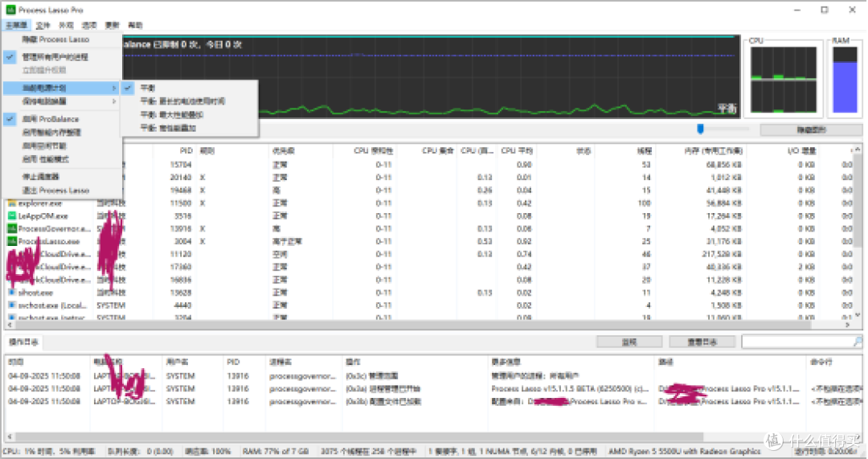868x459 pixels.
Task: Sort by the I/O 增量 column header
Action: [801, 150]
